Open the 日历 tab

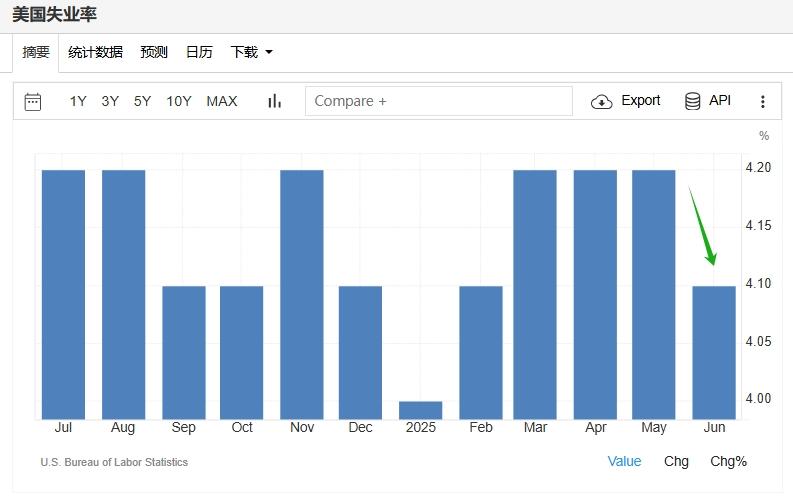[x=199, y=52]
